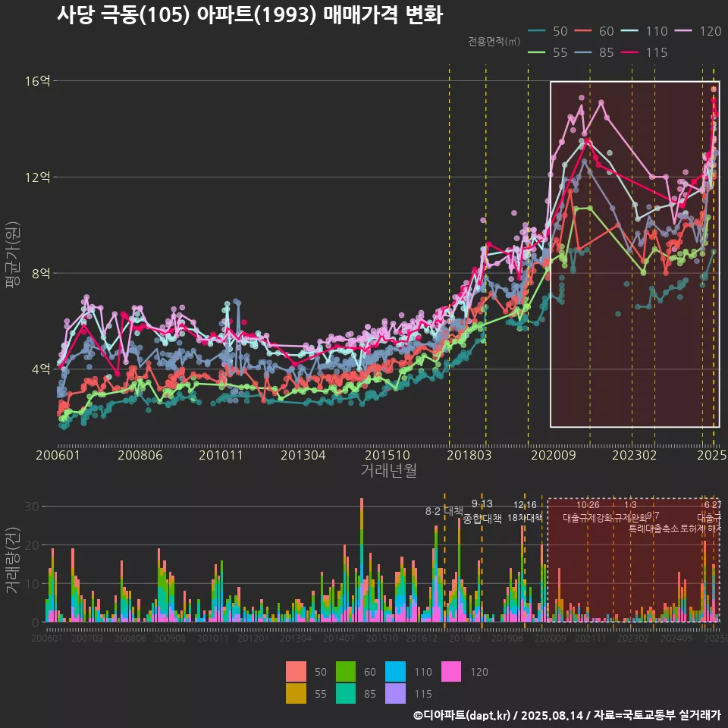Click the teal 85 volume legend swatch

click(346, 693)
